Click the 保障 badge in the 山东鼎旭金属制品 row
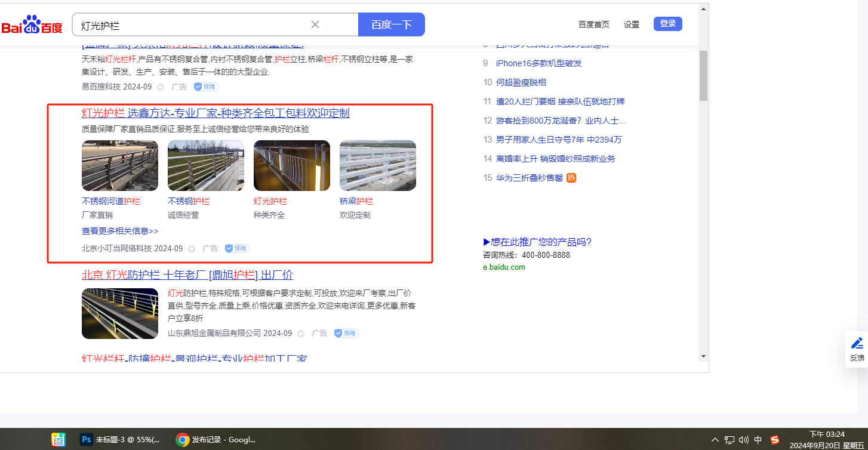868x450 pixels. tap(346, 333)
